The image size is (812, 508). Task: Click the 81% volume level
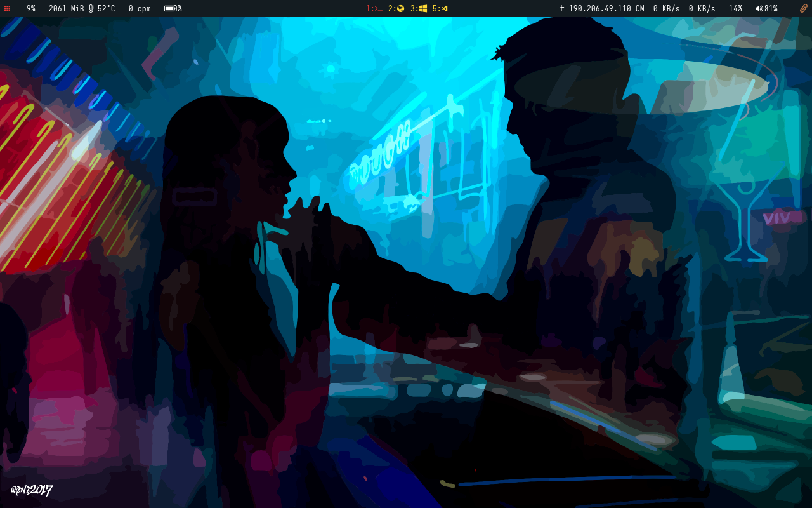pos(771,8)
